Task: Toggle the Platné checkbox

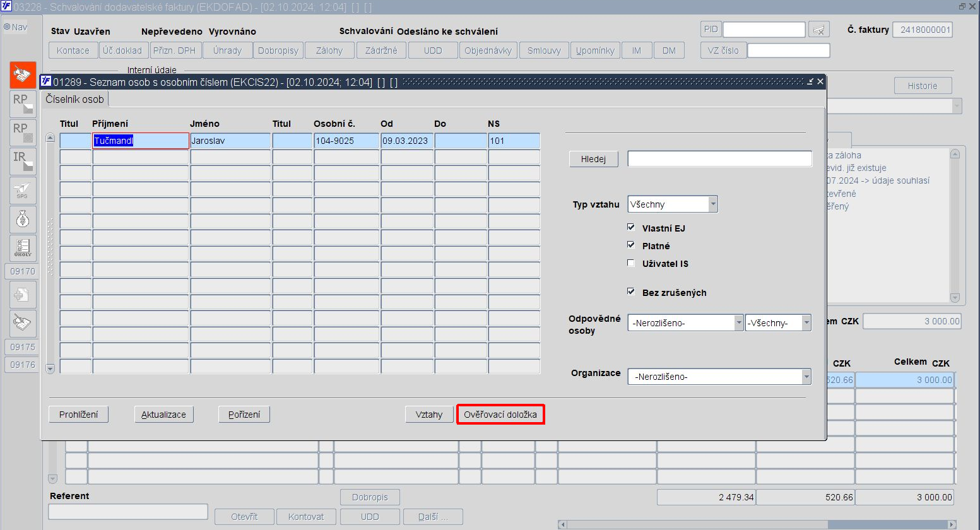Action: pyautogui.click(x=631, y=245)
